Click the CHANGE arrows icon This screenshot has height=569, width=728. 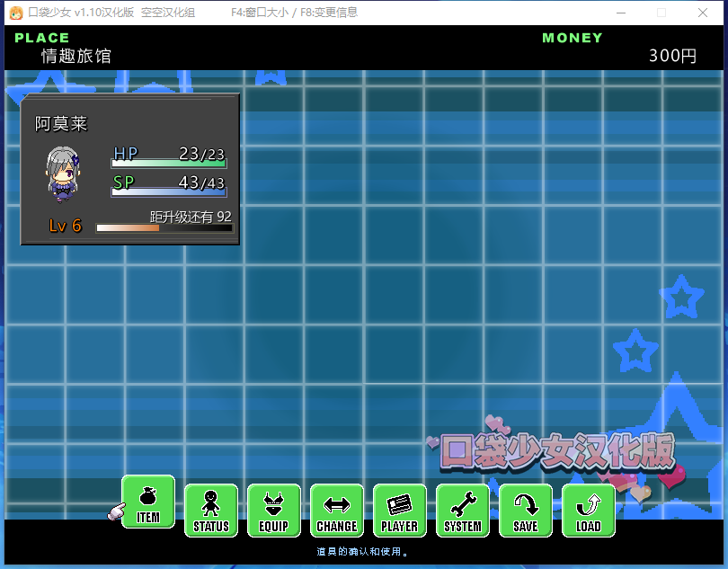click(337, 511)
